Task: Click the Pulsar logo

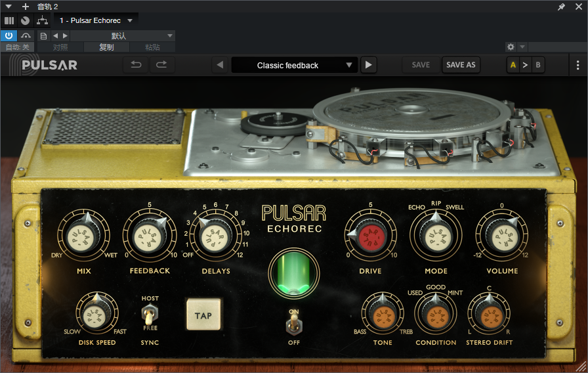Action: [x=43, y=65]
